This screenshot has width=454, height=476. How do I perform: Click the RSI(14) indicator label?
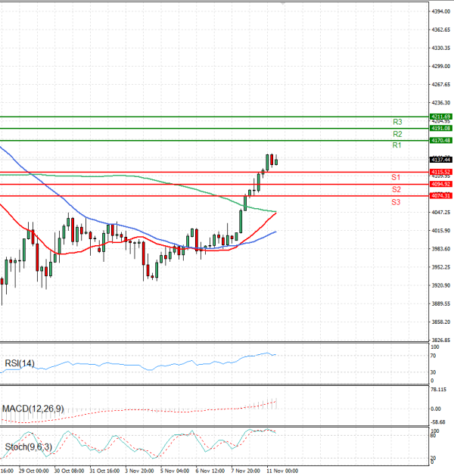click(20, 362)
